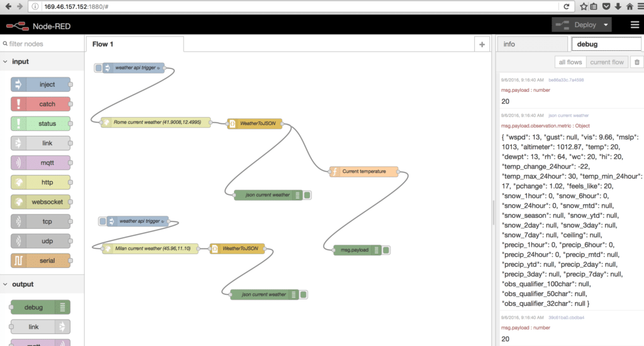Image resolution: width=644 pixels, height=346 pixels.
Task: Click the browser address bar URL
Action: click(x=76, y=6)
